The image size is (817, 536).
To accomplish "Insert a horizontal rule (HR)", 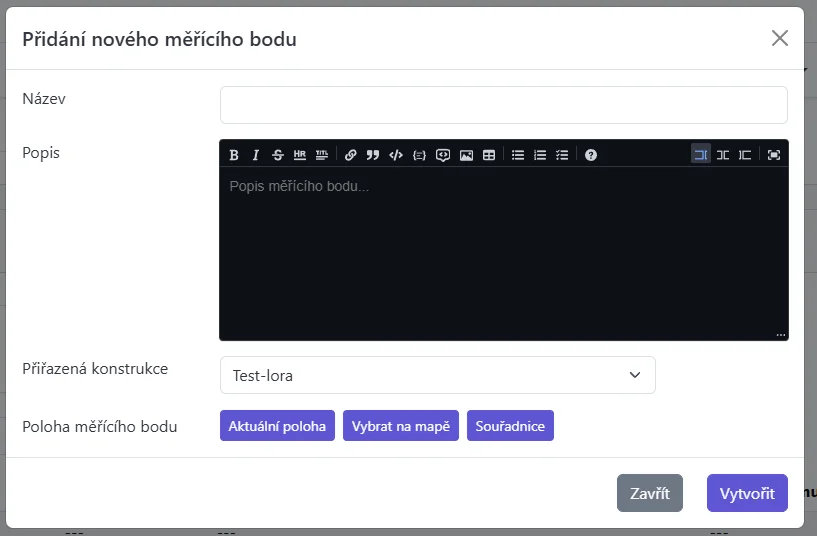I will coord(300,155).
